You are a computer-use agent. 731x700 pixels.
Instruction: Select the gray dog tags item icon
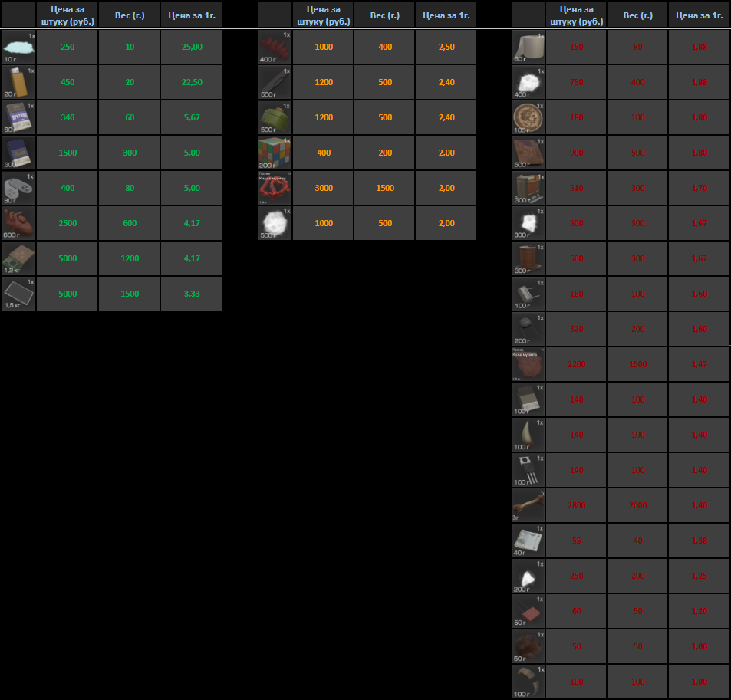18,188
